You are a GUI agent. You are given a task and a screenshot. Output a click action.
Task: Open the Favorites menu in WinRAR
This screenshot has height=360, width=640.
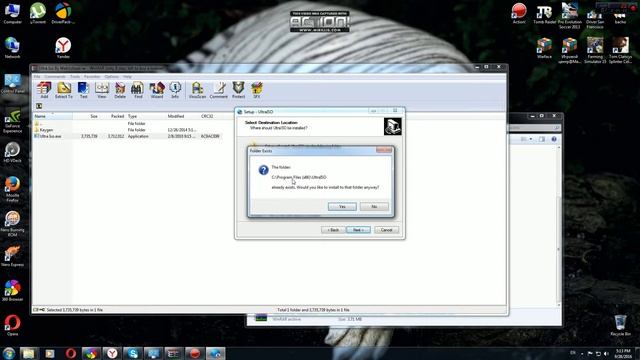[92, 77]
